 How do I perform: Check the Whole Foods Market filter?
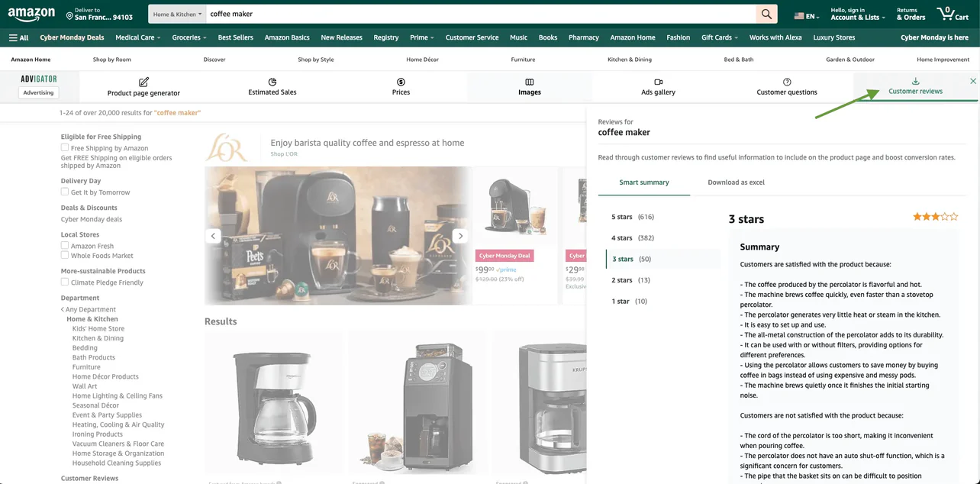tap(65, 255)
